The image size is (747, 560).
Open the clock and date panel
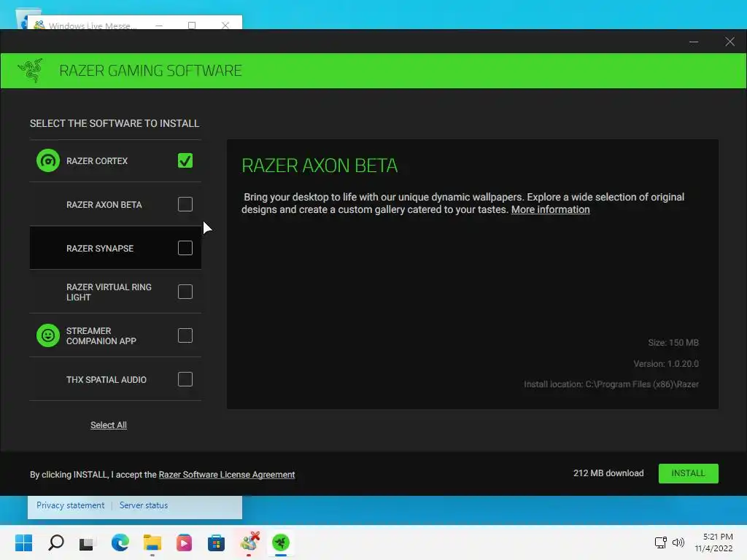pos(713,542)
